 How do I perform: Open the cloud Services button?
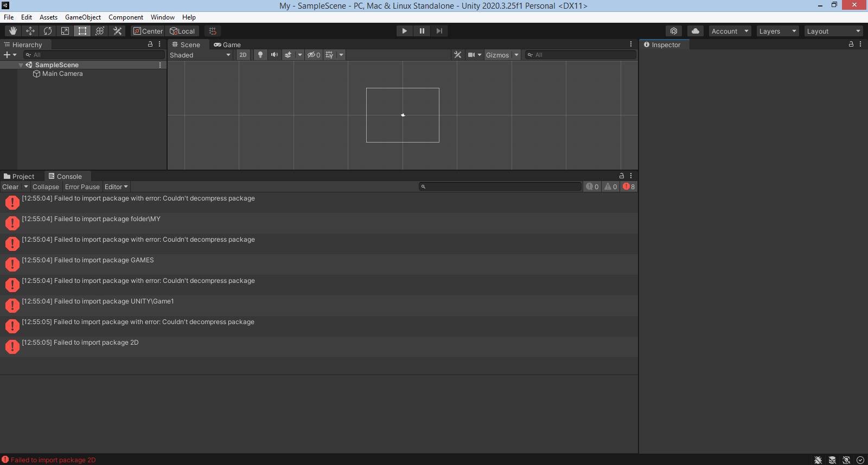click(x=695, y=31)
